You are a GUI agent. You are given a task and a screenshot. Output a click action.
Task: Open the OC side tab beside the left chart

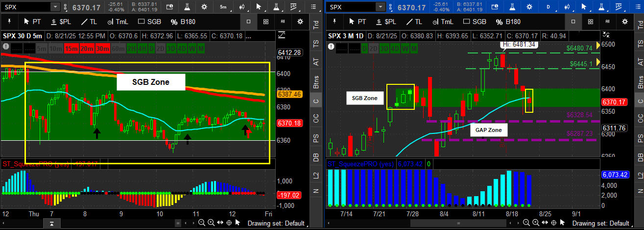pos(316,118)
